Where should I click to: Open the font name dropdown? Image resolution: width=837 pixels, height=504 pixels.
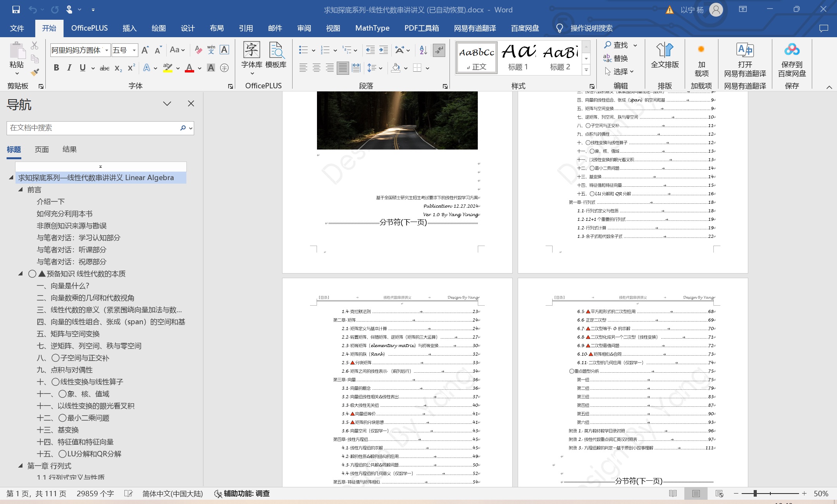(107, 50)
